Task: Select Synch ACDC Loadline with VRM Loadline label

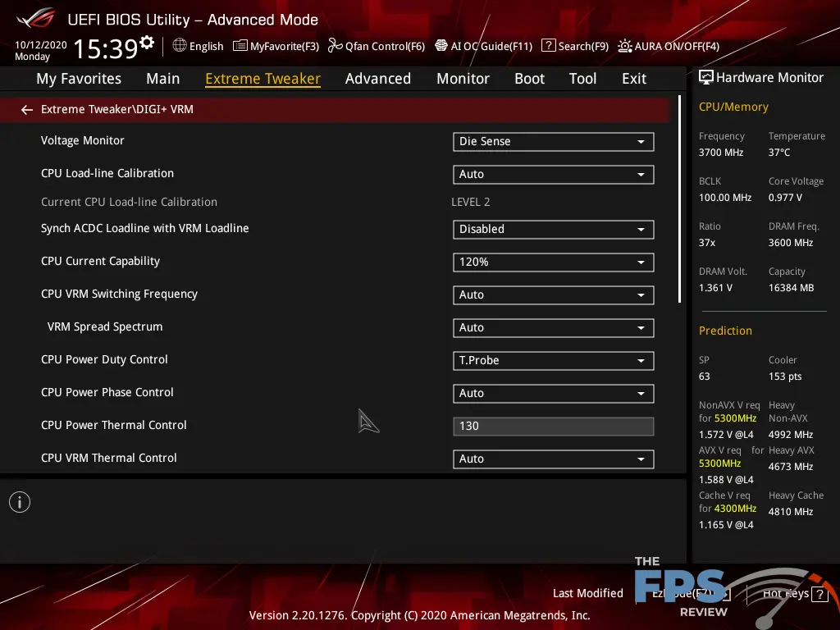Action: click(144, 228)
